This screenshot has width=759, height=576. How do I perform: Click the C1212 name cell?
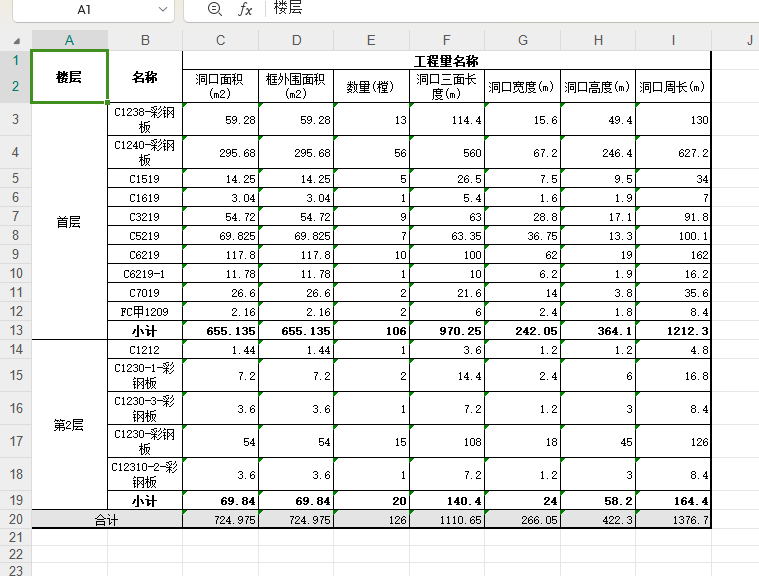point(145,349)
